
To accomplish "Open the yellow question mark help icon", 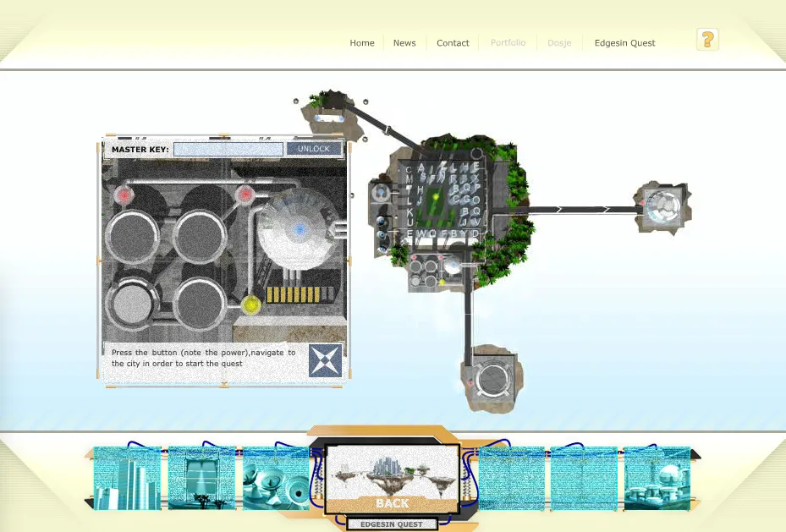I will tap(707, 40).
